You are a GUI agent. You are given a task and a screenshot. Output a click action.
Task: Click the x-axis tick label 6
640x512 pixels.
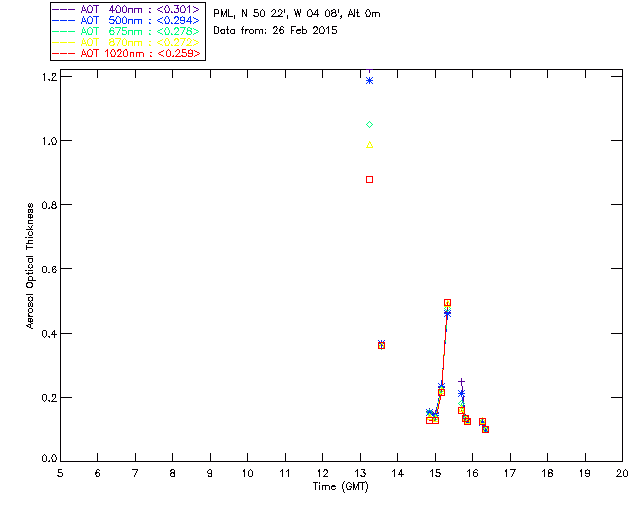[x=98, y=473]
